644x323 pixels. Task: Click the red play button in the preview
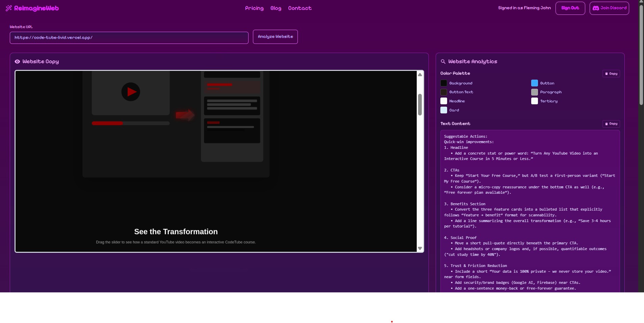131,92
